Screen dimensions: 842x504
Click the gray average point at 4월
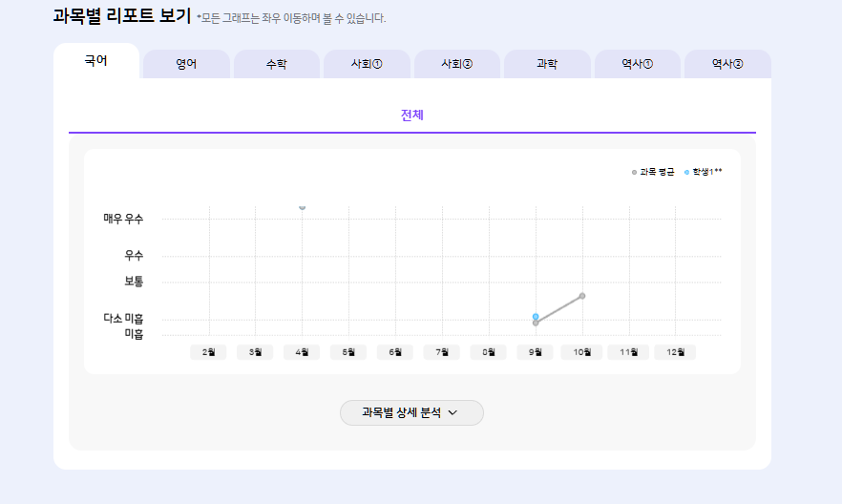tap(303, 206)
